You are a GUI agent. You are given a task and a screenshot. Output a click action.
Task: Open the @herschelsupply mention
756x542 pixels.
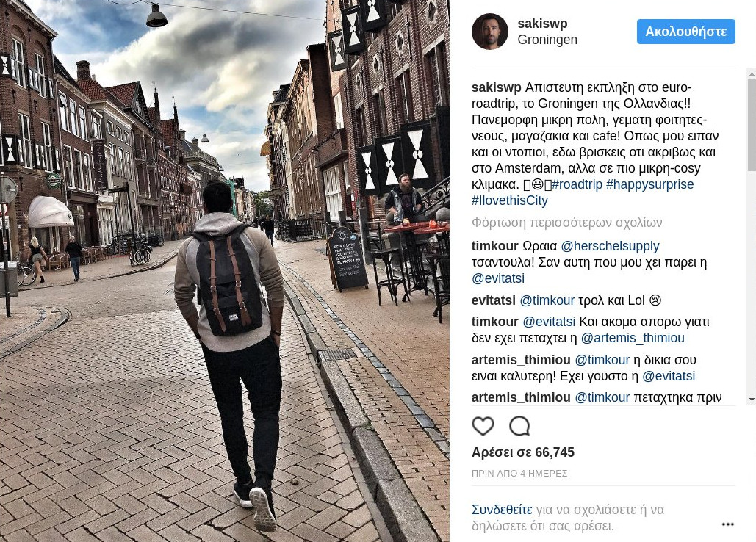(610, 246)
